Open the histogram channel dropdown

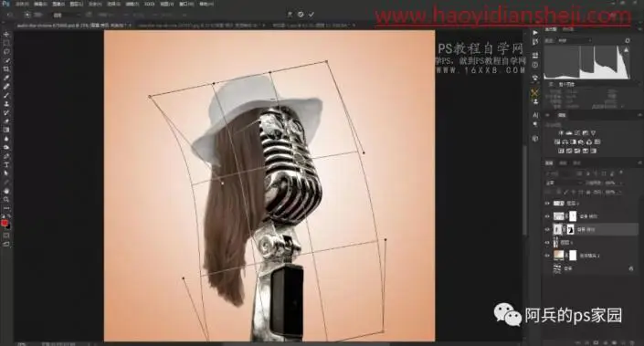click(575, 40)
